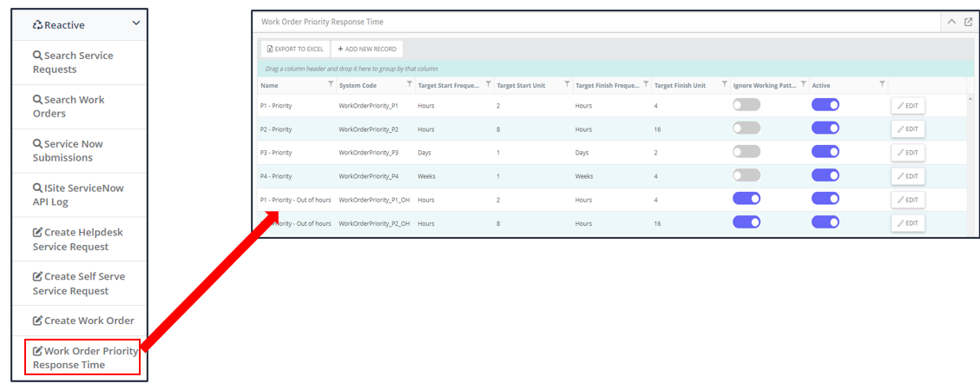Click the P3 - Priority name cell
Viewport: 980px width, 390px height.
coord(276,153)
